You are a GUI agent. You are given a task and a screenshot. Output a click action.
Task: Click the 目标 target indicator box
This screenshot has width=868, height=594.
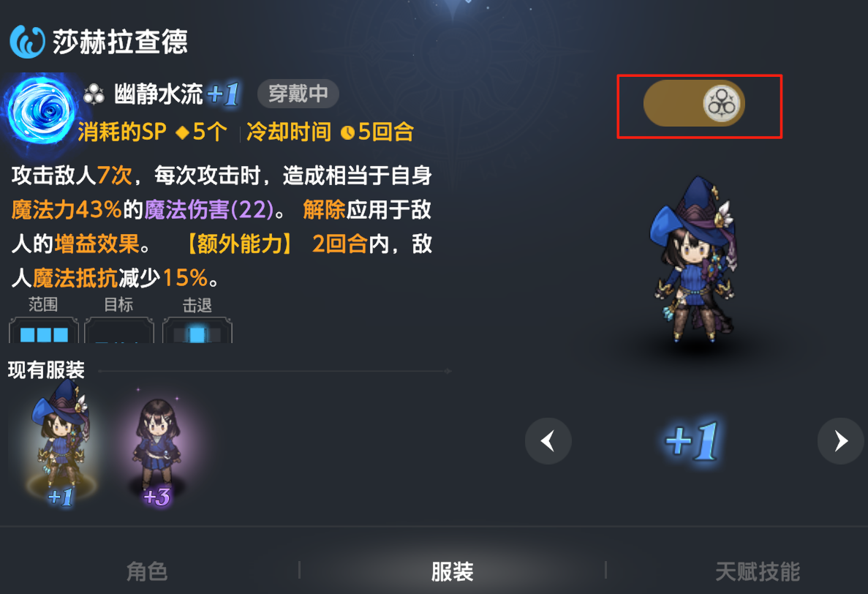119,330
